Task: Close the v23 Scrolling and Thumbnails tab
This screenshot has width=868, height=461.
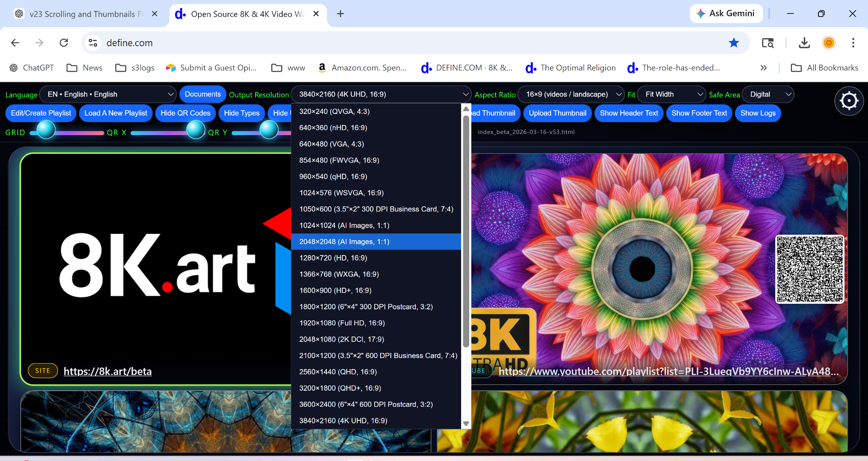Action: tap(155, 14)
